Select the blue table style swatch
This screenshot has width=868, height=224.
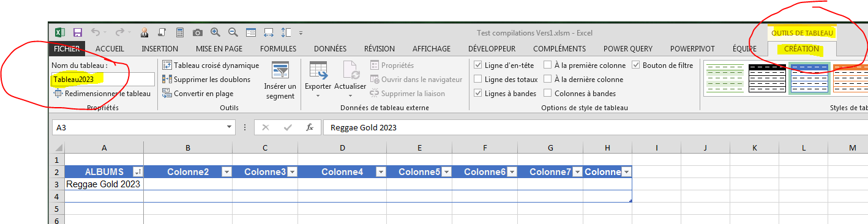(810, 78)
